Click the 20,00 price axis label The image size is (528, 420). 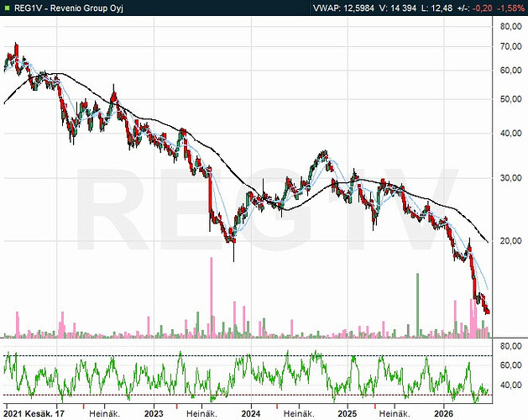coord(511,241)
